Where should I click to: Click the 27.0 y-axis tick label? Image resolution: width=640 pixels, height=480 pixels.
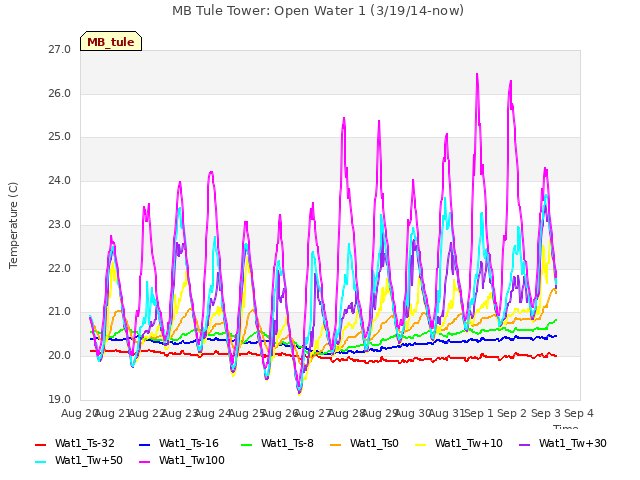point(60,50)
